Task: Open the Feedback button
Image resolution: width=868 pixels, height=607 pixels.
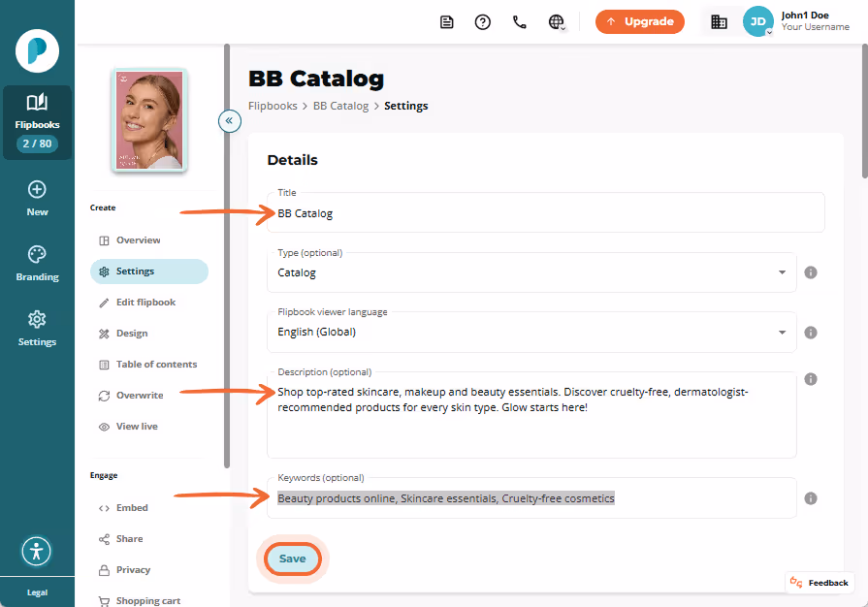Action: (x=820, y=583)
